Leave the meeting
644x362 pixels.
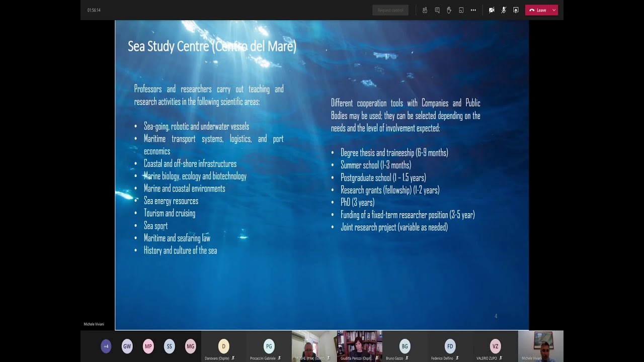[x=538, y=10]
